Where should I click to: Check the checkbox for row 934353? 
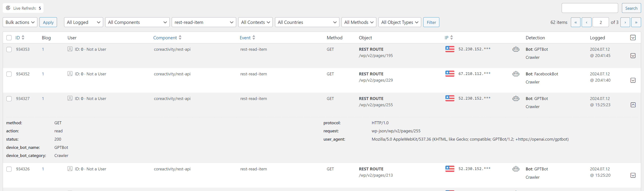pos(9,49)
